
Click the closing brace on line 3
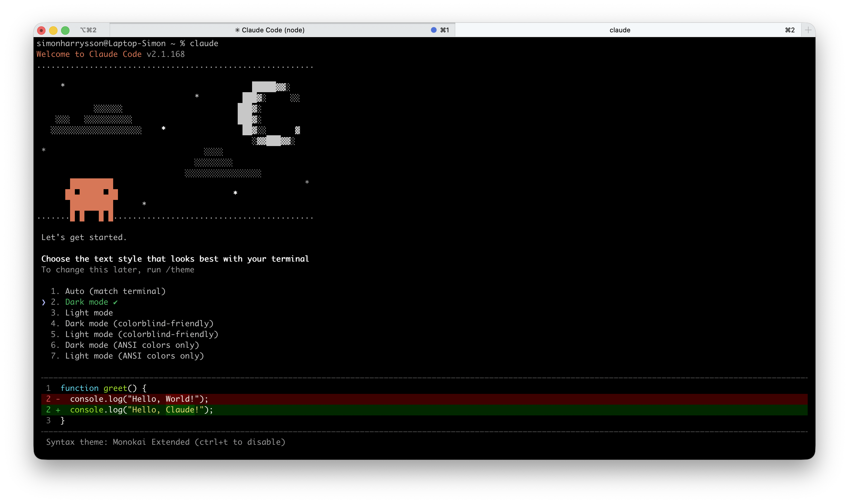tap(63, 421)
